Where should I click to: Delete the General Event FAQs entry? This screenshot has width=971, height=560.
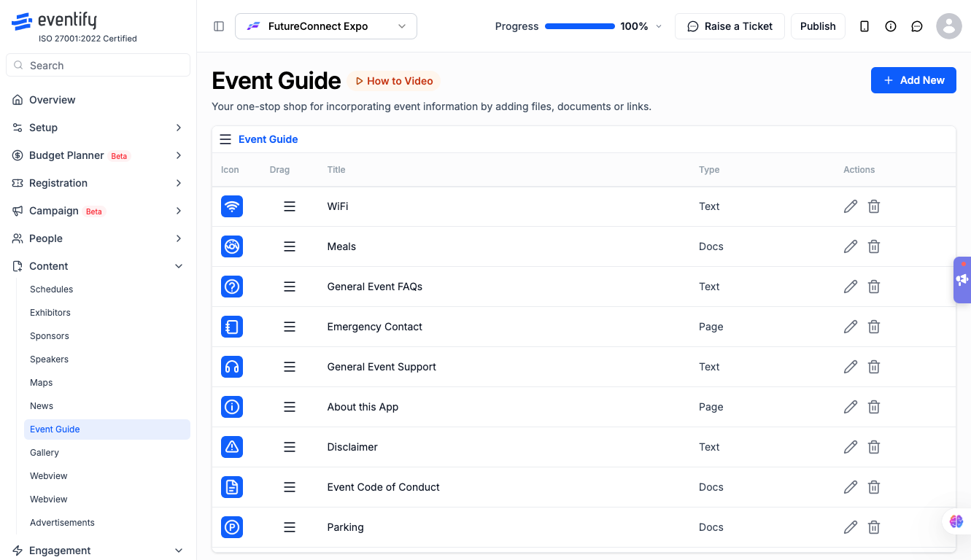point(874,287)
